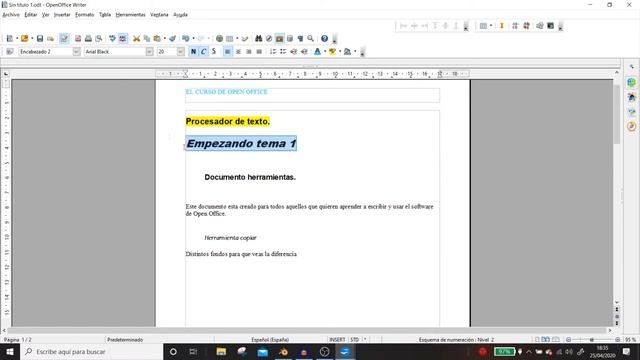Toggle Centered alignment button
640x360 pixels.
tap(238, 51)
